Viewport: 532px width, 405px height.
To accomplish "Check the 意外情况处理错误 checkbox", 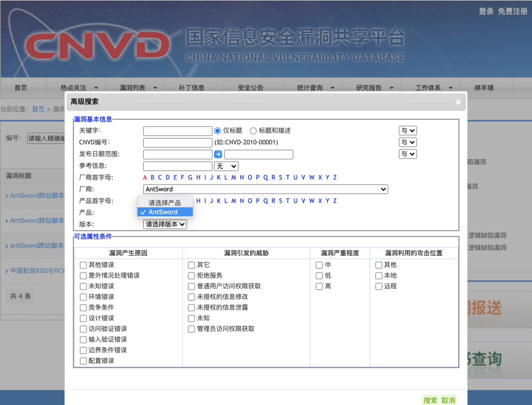I will click(83, 275).
